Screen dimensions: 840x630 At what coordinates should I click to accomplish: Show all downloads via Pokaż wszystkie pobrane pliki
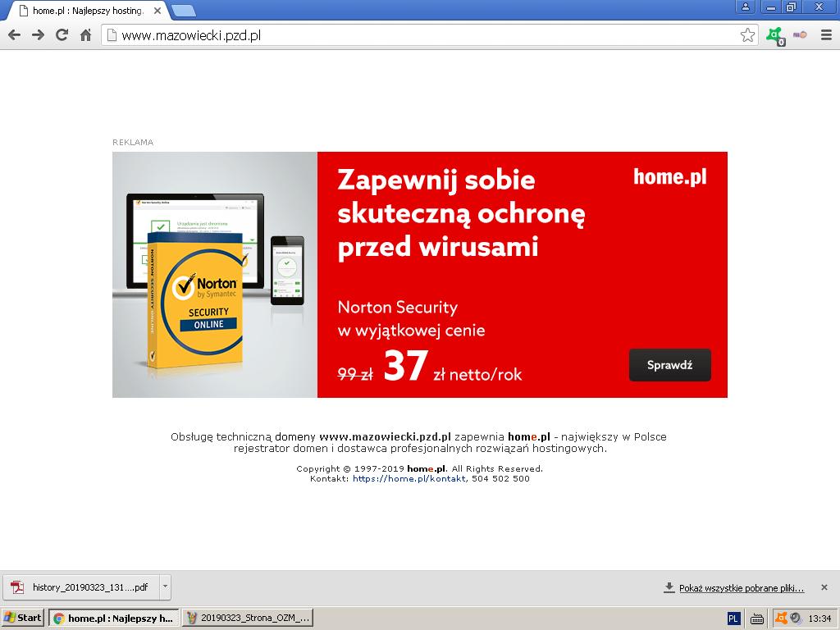pyautogui.click(x=742, y=588)
